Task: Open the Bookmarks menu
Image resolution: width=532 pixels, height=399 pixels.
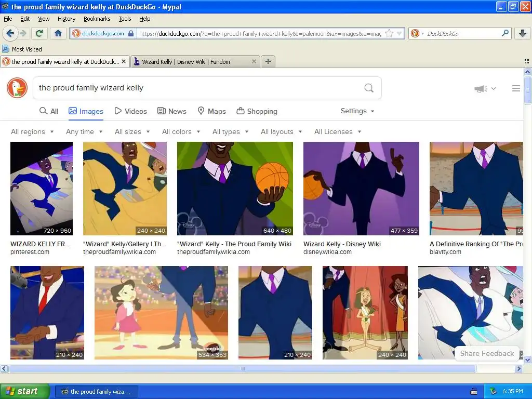Action: click(97, 19)
